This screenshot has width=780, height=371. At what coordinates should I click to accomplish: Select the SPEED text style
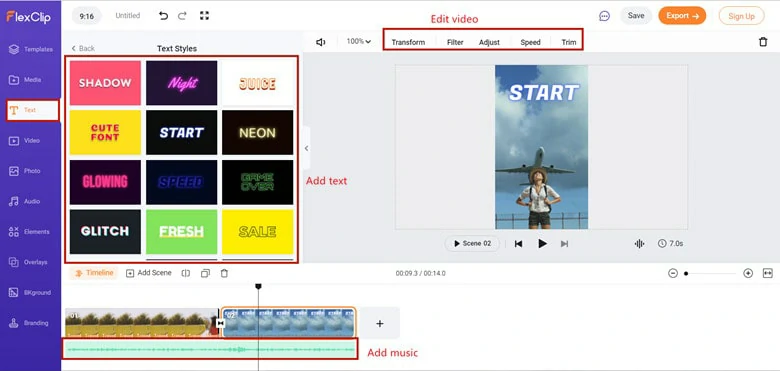tap(182, 182)
